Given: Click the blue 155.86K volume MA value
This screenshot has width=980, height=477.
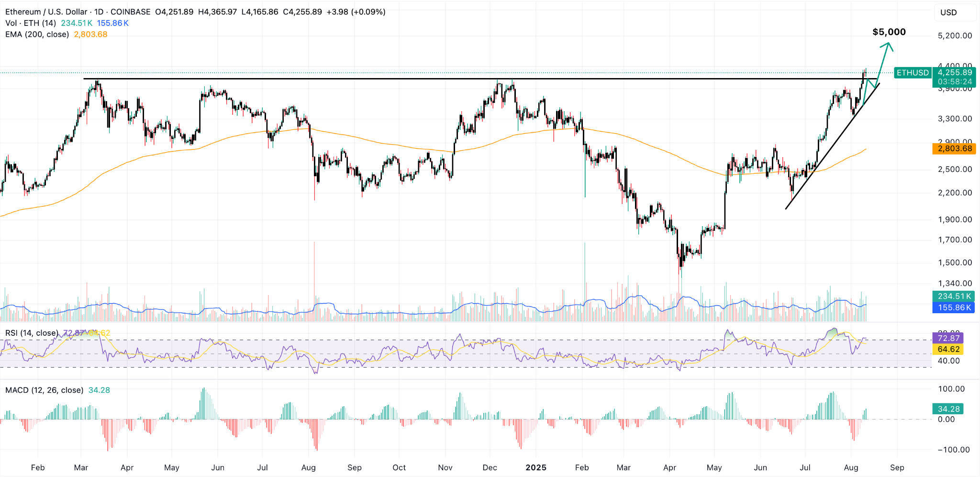Looking at the screenshot, I should coord(954,308).
